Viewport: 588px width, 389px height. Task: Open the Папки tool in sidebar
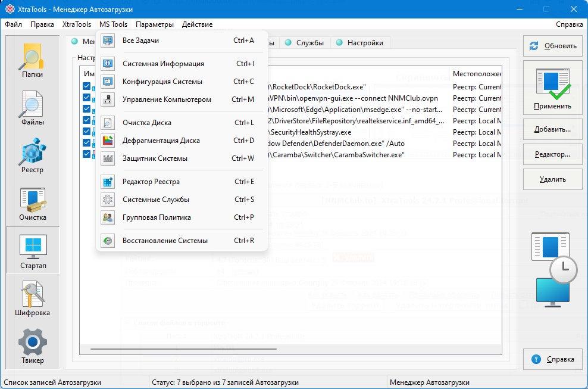coord(32,60)
